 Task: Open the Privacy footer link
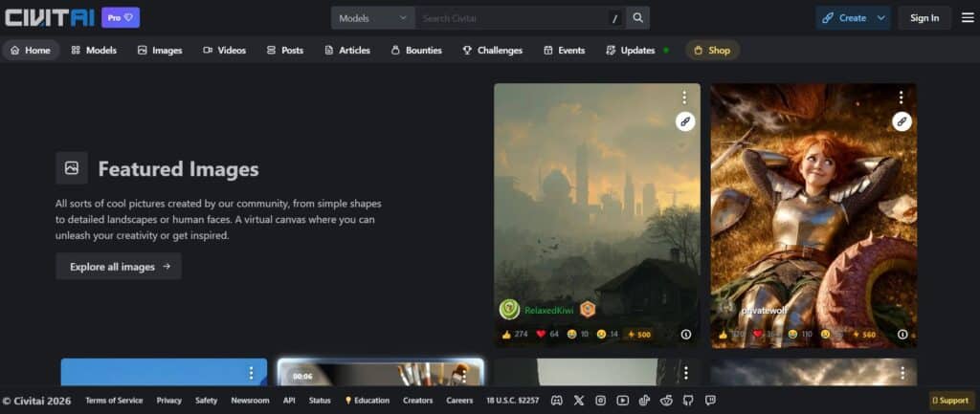pyautogui.click(x=168, y=401)
